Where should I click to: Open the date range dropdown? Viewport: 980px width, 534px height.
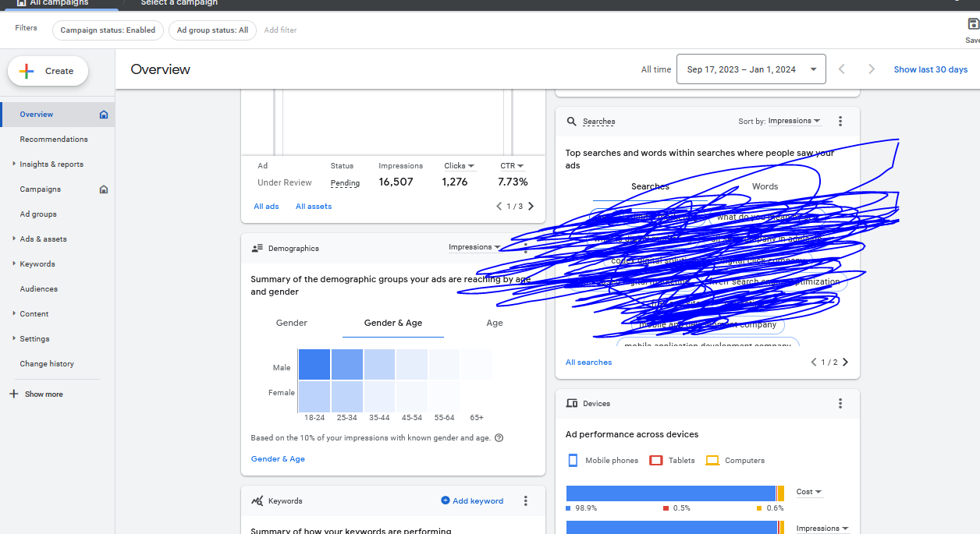(x=751, y=69)
